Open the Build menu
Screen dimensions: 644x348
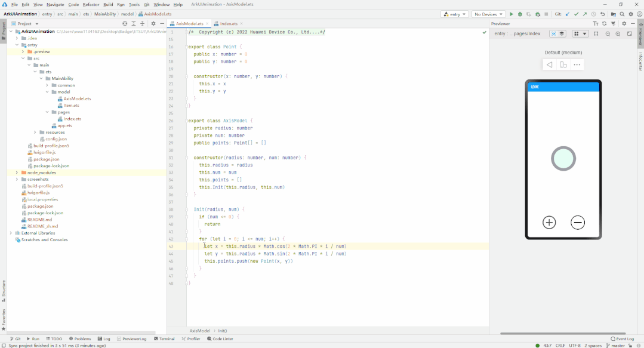coord(108,5)
